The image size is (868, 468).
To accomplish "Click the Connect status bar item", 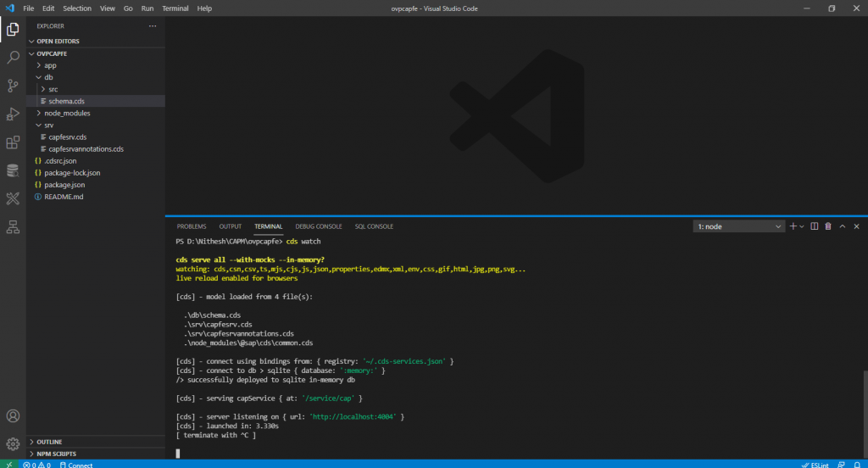I will point(75,465).
